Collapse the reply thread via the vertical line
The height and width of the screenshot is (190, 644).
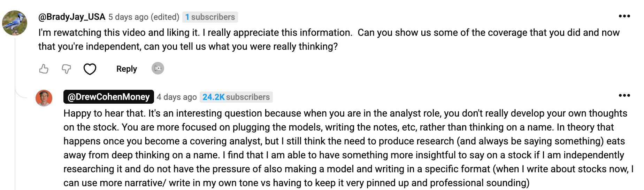15,115
